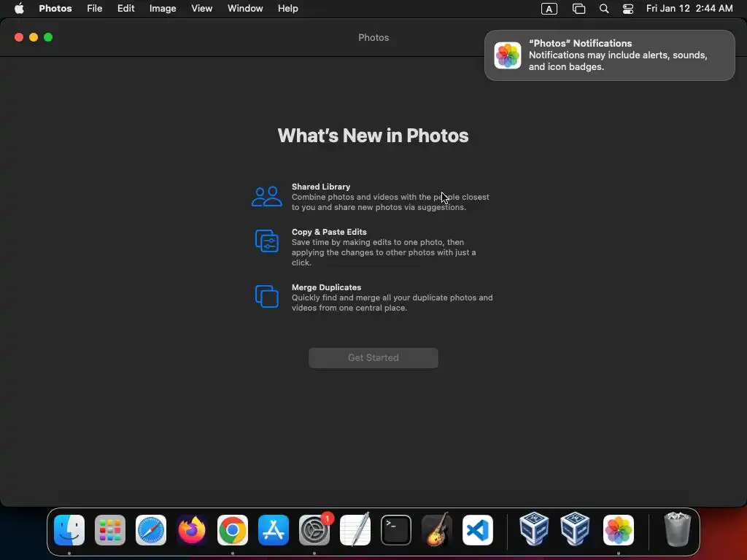The height and width of the screenshot is (560, 747).
Task: Open the Image menu
Action: coord(163,9)
